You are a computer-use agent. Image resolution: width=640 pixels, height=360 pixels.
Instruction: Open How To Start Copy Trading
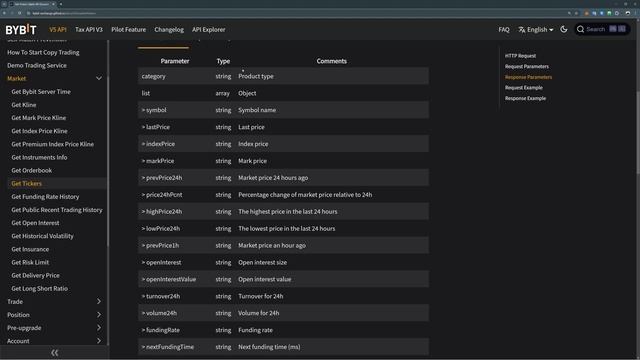coord(43,52)
